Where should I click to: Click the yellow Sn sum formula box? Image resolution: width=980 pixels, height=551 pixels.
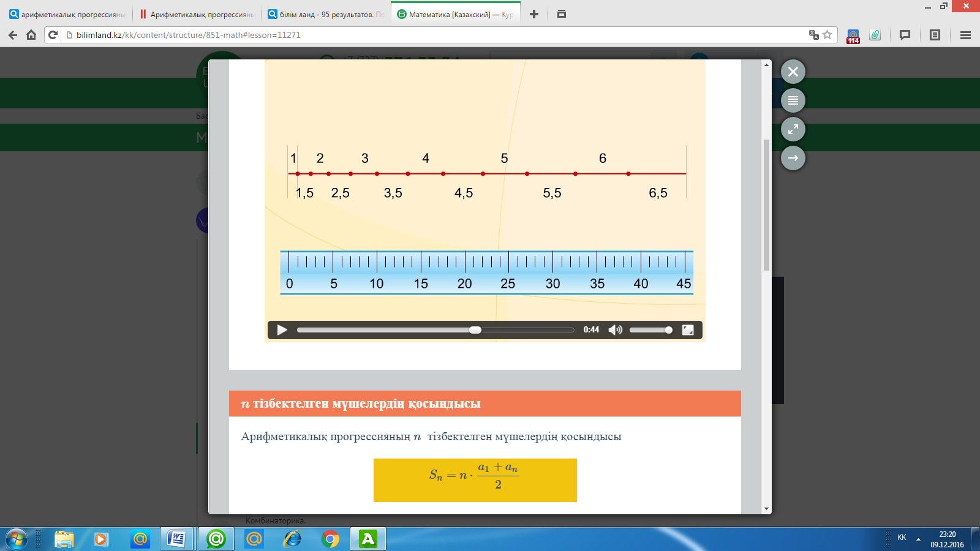pos(475,480)
